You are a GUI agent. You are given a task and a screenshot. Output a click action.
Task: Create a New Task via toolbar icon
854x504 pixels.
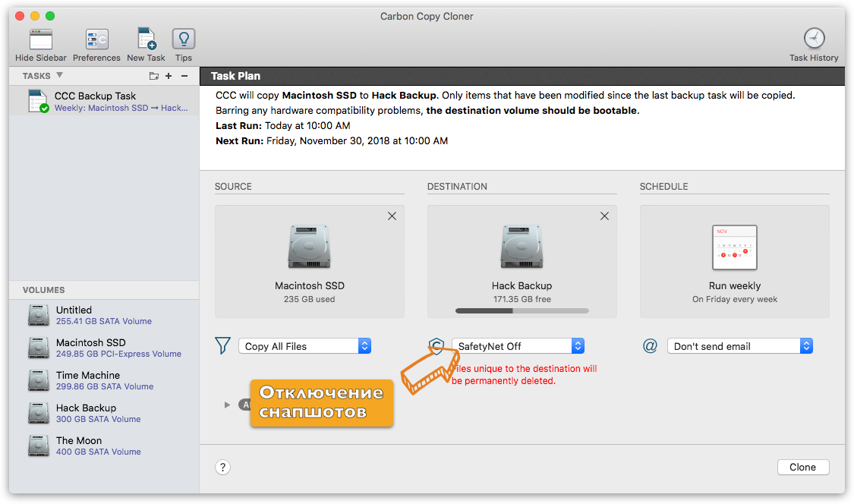147,39
